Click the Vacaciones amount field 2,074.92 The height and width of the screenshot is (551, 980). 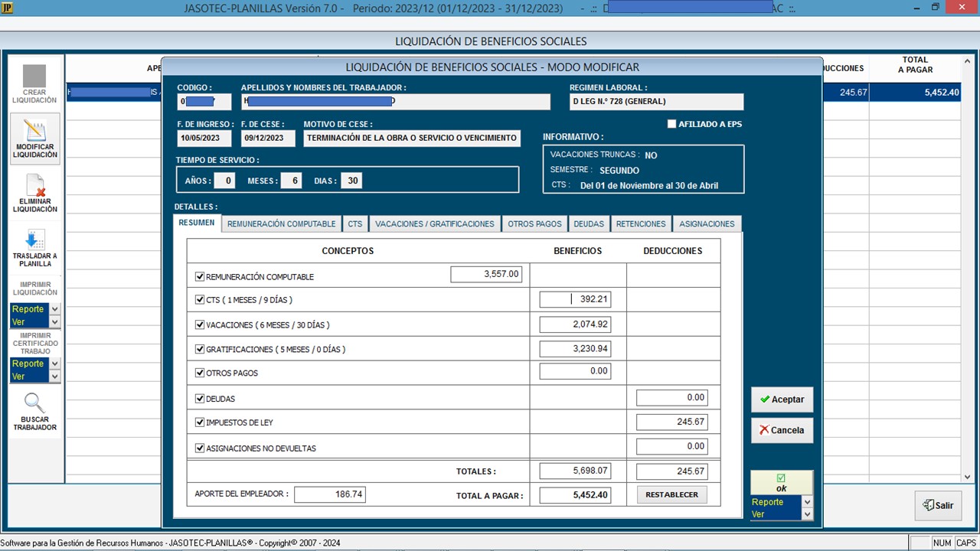[575, 324]
